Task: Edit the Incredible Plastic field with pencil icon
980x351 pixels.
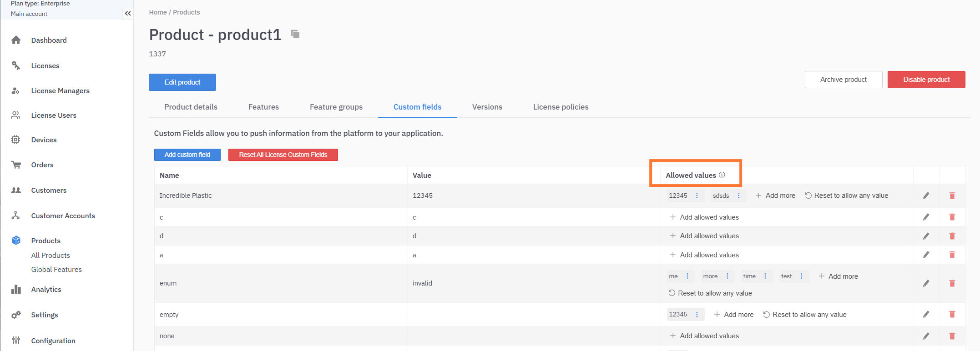Action: (x=926, y=196)
